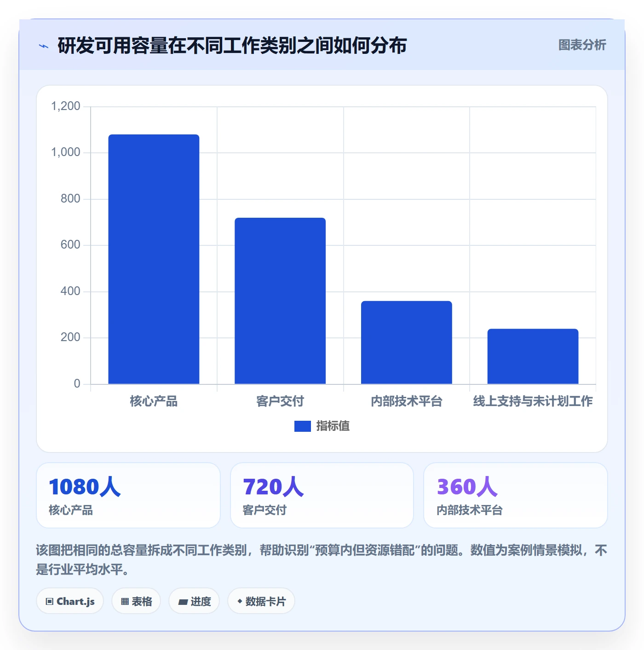Select the 进度 tag chip
This screenshot has height=650, width=644.
[194, 601]
